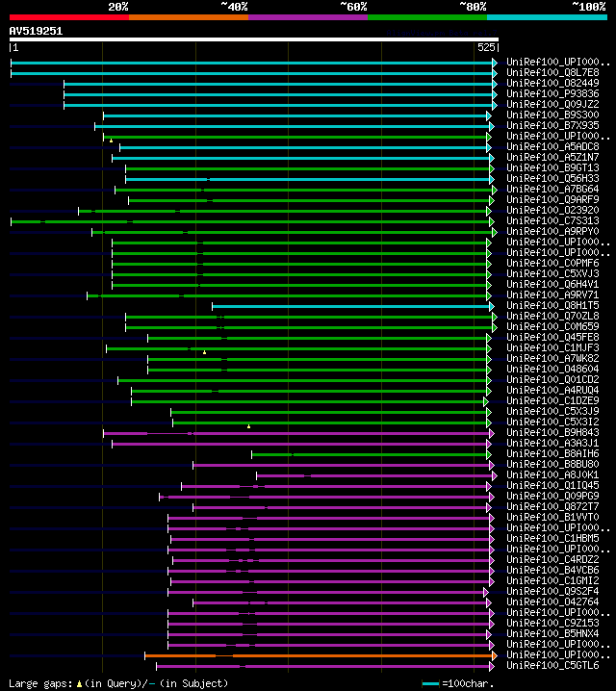The height and width of the screenshot is (691, 616).
Task: Select the UniRef100_C7S313 label
Action: (x=552, y=220)
